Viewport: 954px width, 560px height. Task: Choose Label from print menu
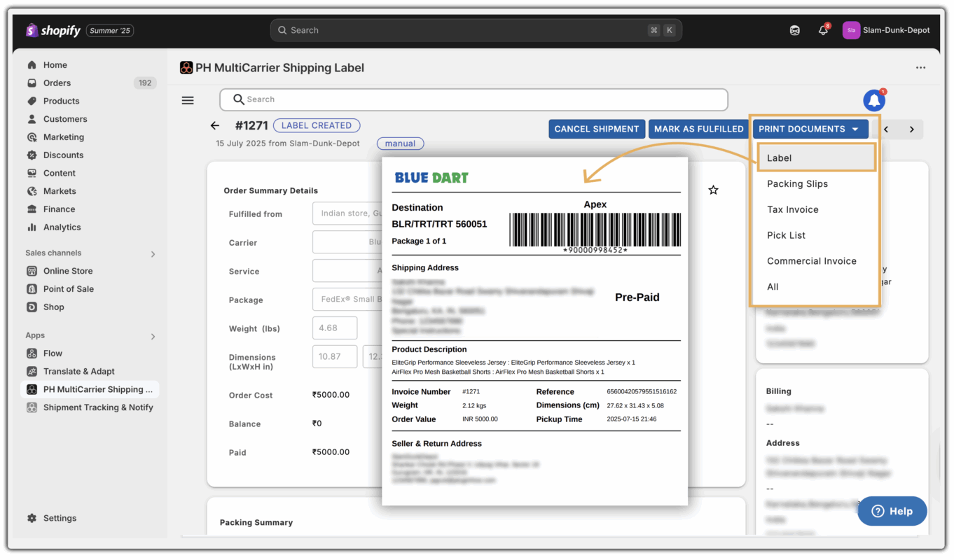pyautogui.click(x=816, y=158)
